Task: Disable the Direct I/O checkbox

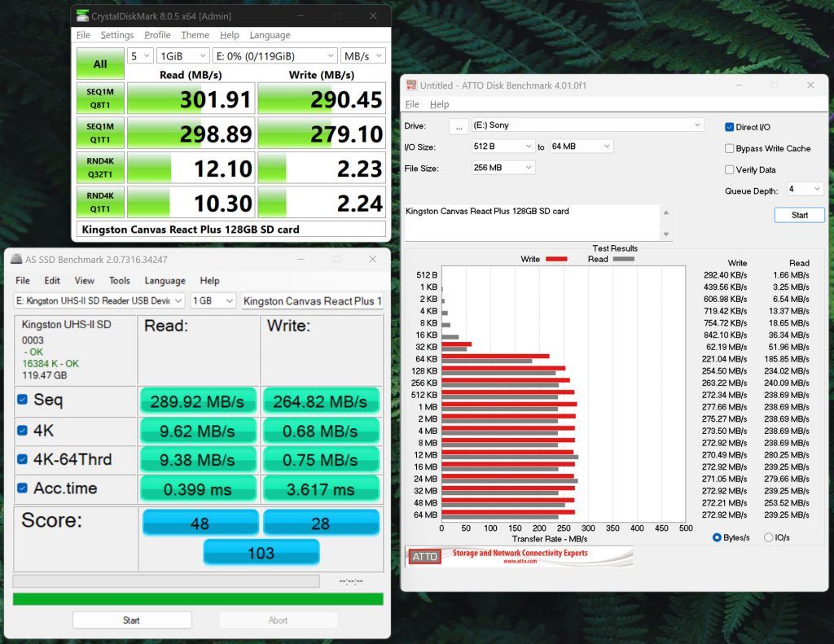Action: pos(729,127)
